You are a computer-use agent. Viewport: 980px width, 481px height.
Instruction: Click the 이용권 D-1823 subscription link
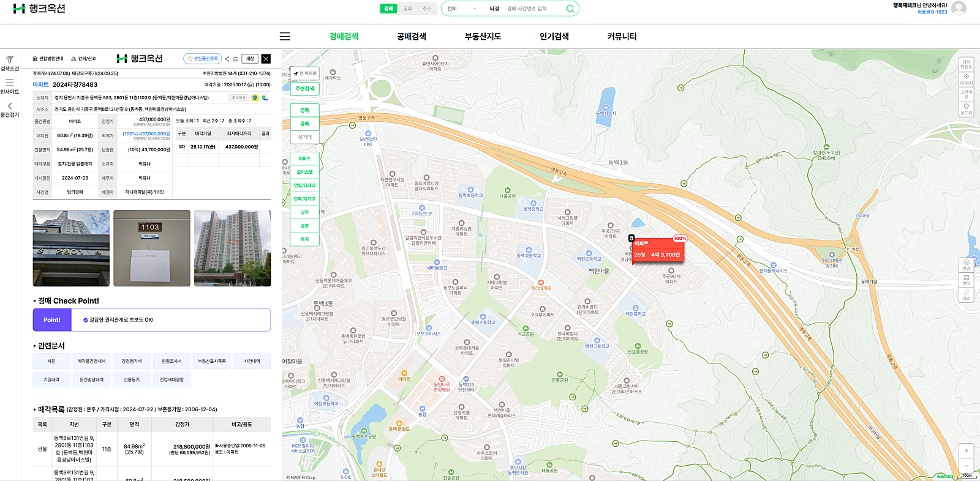coord(932,12)
